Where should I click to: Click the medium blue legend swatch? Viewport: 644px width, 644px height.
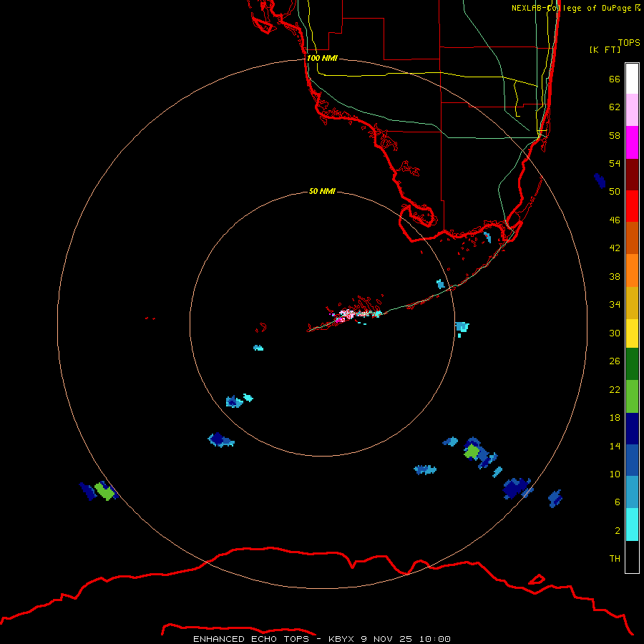tap(632, 460)
